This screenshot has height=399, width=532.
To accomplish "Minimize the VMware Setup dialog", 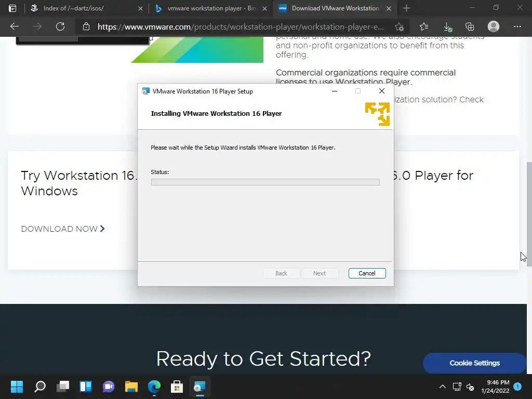I will pyautogui.click(x=335, y=91).
